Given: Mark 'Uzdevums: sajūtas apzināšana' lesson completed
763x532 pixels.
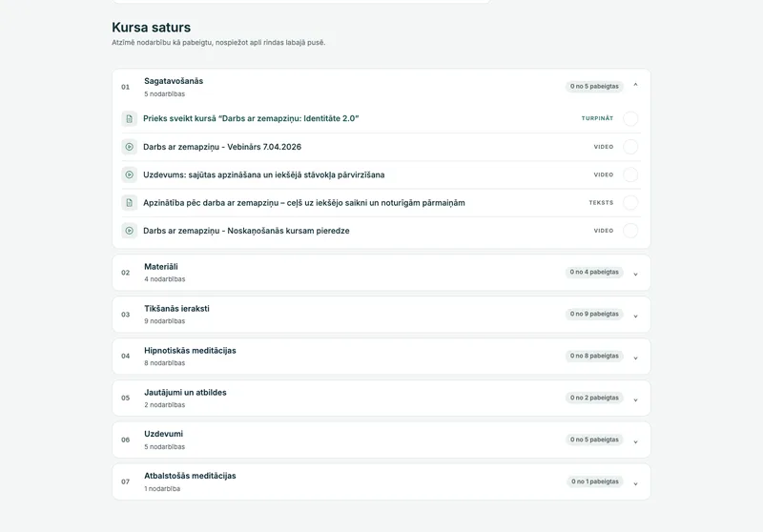Looking at the screenshot, I should click(x=630, y=174).
